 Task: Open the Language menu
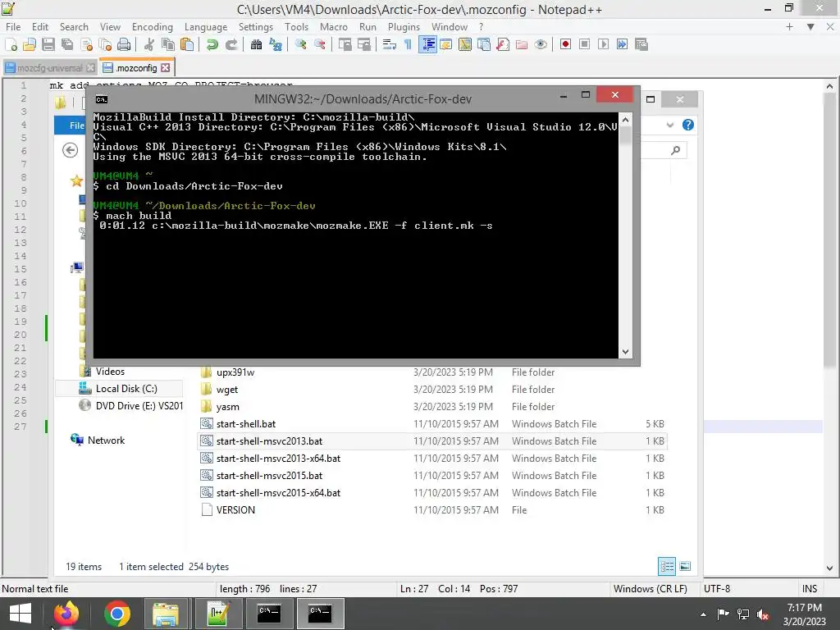(206, 27)
